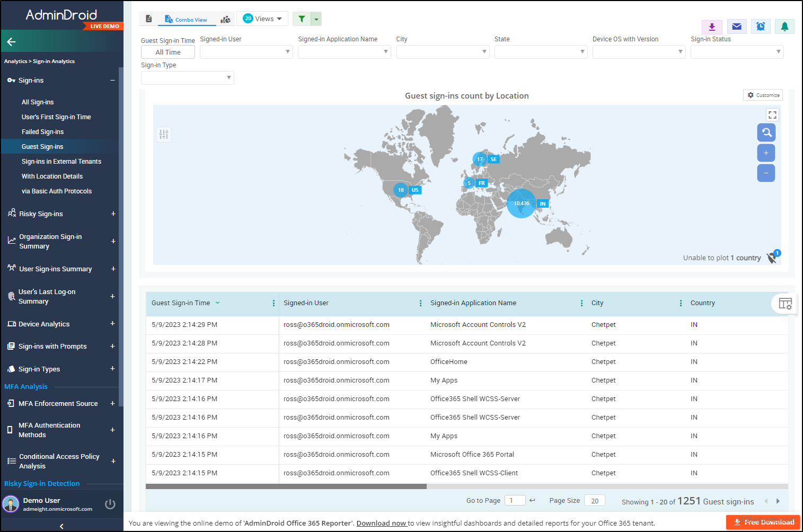Click the alert bell icon
The width and height of the screenshot is (803, 532).
tap(784, 26)
